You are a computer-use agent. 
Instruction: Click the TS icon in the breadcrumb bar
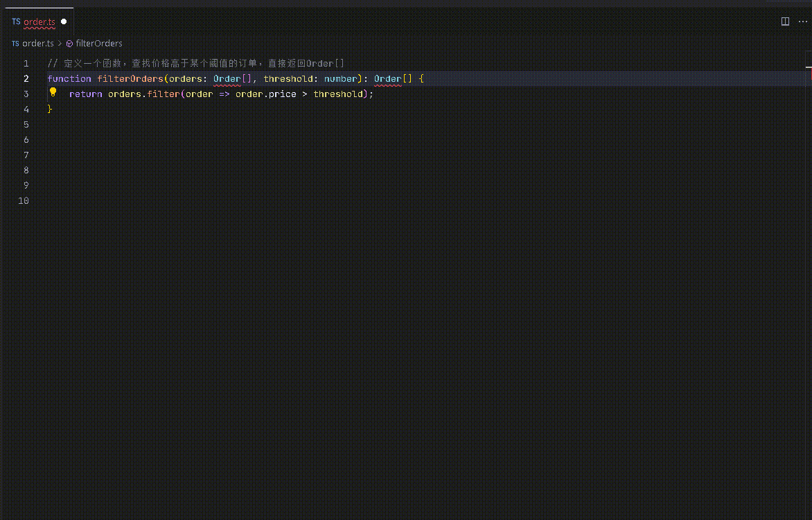(15, 44)
